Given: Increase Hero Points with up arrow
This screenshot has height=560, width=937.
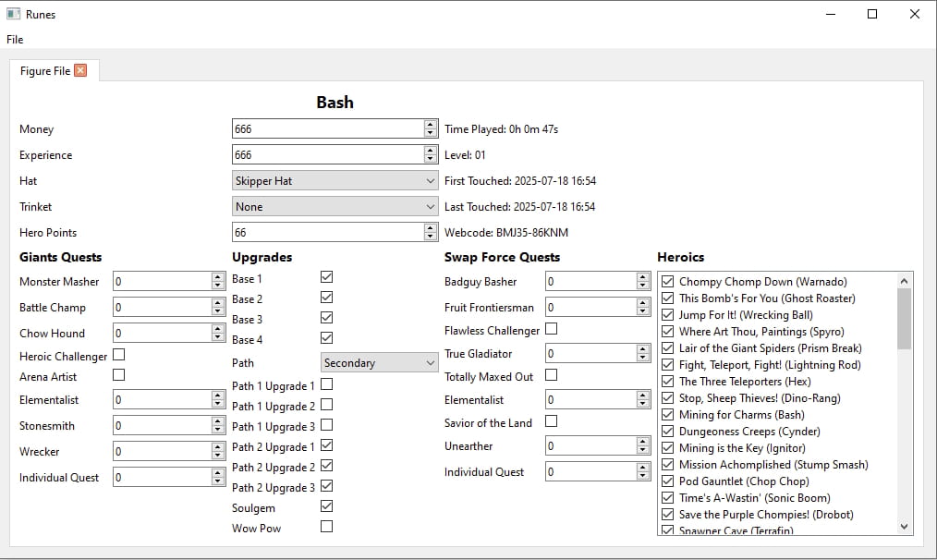Looking at the screenshot, I should click(431, 227).
